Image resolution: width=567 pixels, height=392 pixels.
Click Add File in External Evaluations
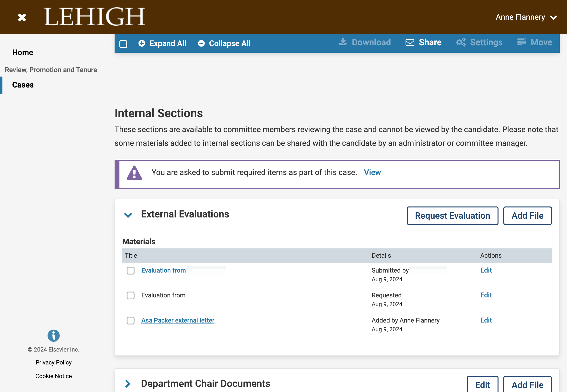click(x=527, y=216)
